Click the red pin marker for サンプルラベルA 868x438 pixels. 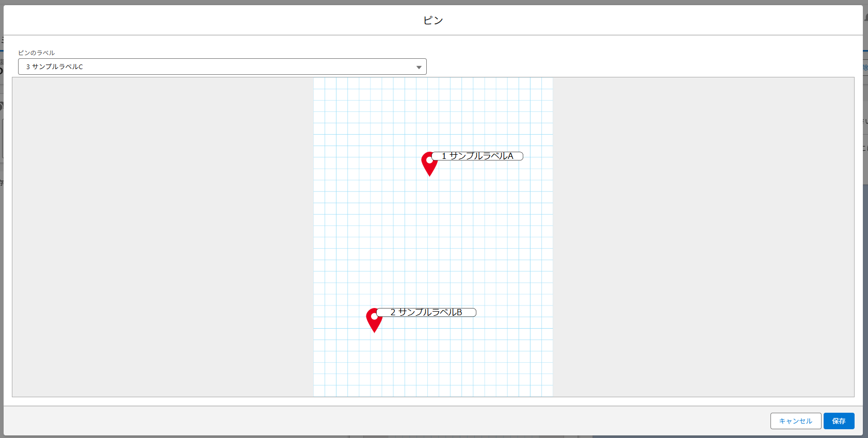tap(429, 164)
